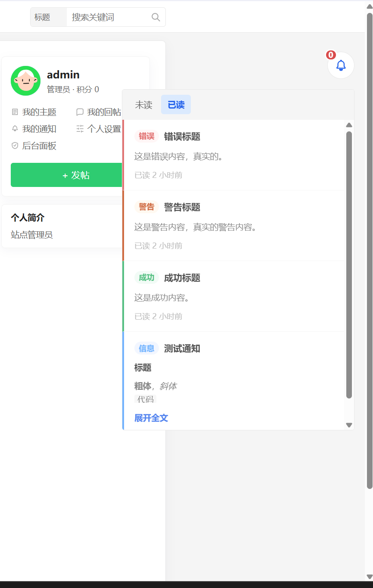This screenshot has height=588, width=373.
Task: Open the 测试通知 notification
Action: (x=182, y=348)
